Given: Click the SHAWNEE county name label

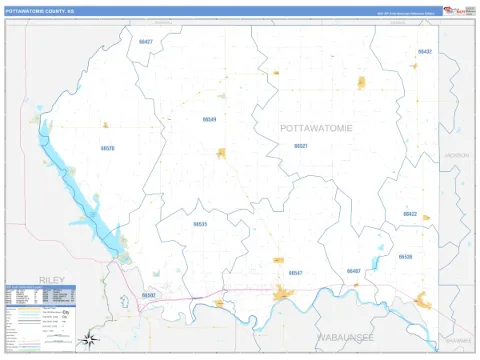Looking at the screenshot, I should click(458, 341).
